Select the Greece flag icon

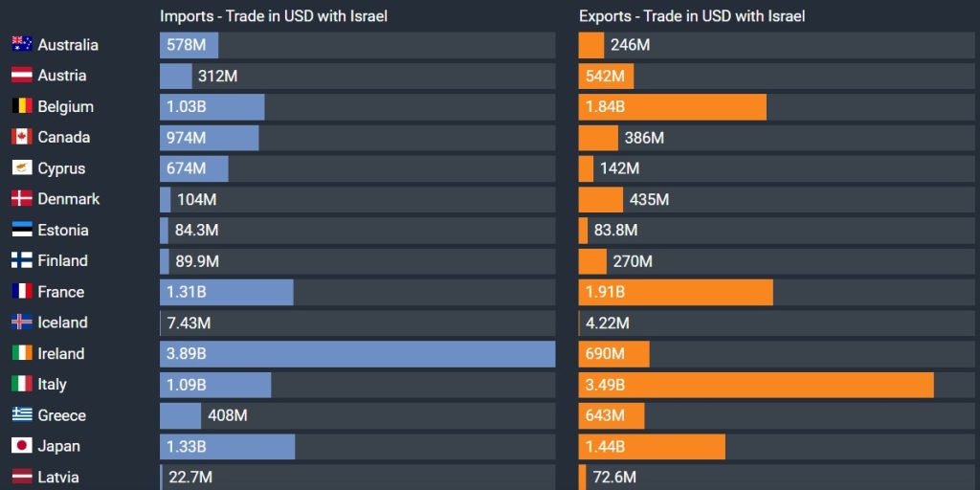coord(22,415)
